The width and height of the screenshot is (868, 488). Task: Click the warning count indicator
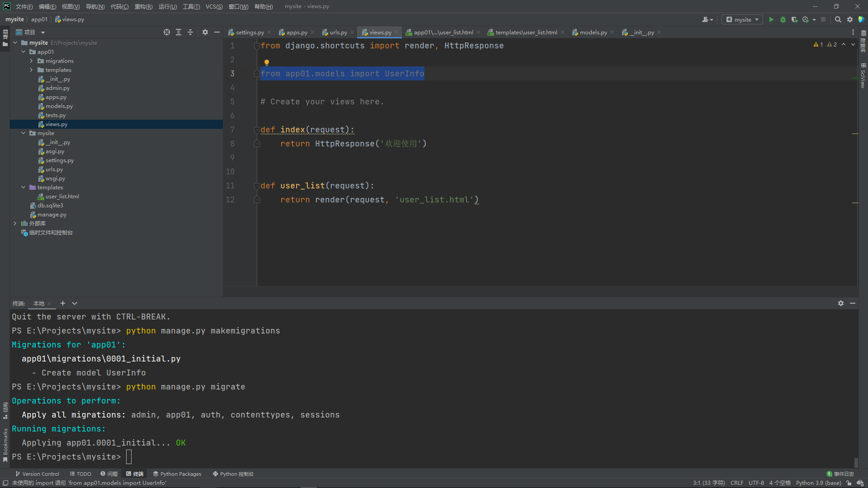click(x=818, y=44)
